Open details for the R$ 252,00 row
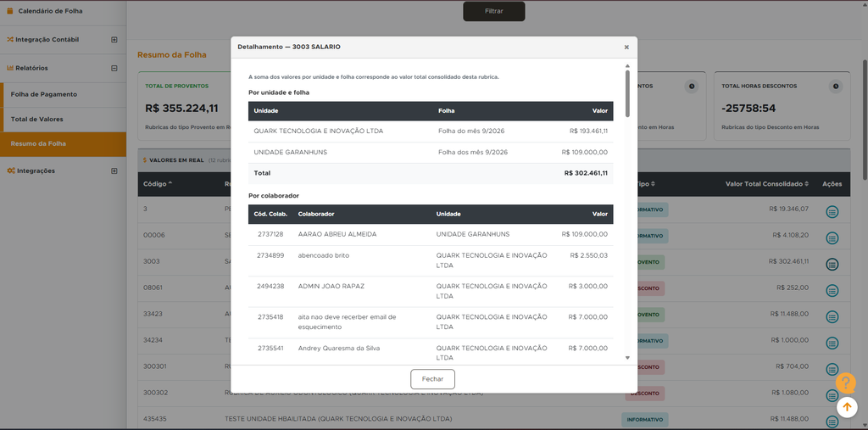 (832, 290)
